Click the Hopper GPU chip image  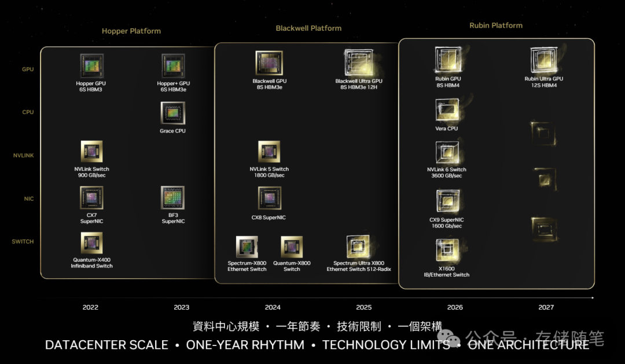coord(91,66)
